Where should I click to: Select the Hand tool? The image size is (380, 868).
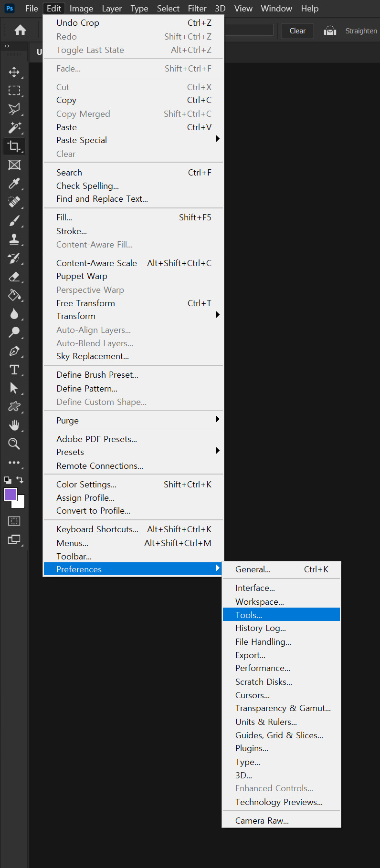pyautogui.click(x=14, y=425)
